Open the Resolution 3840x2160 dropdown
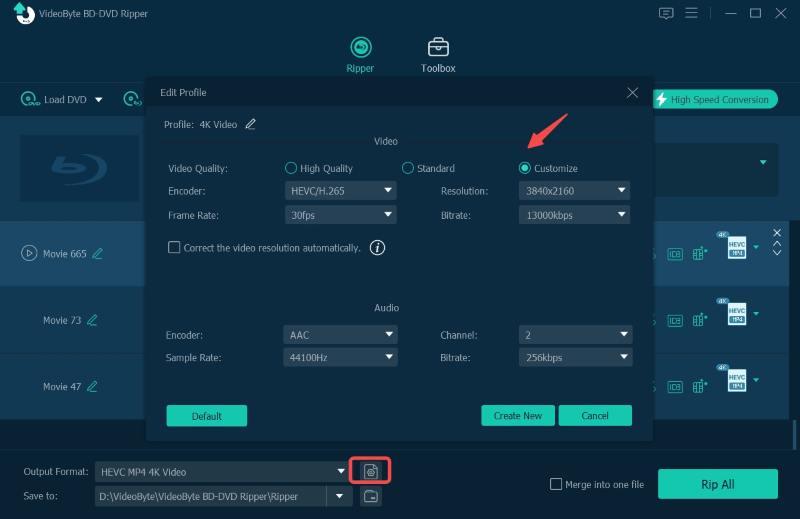The image size is (800, 519). [x=574, y=191]
